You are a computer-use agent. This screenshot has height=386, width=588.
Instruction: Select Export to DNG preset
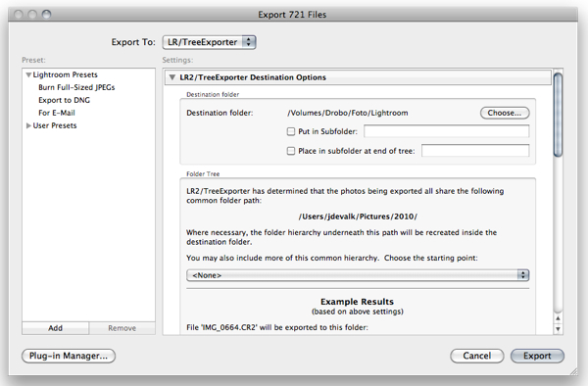tap(64, 100)
